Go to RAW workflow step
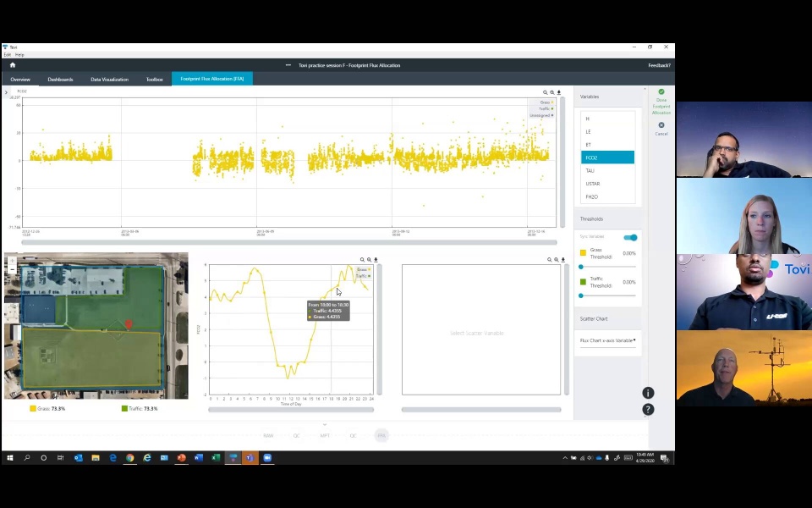 tap(268, 436)
